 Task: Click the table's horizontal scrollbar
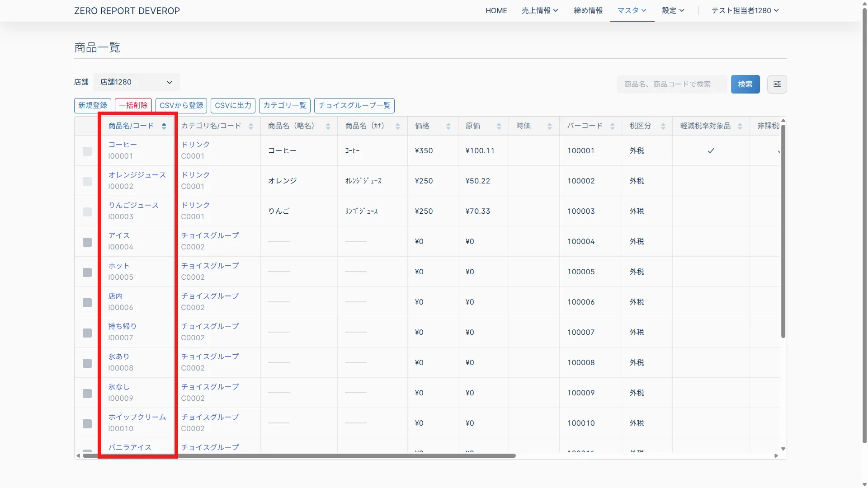coord(298,455)
